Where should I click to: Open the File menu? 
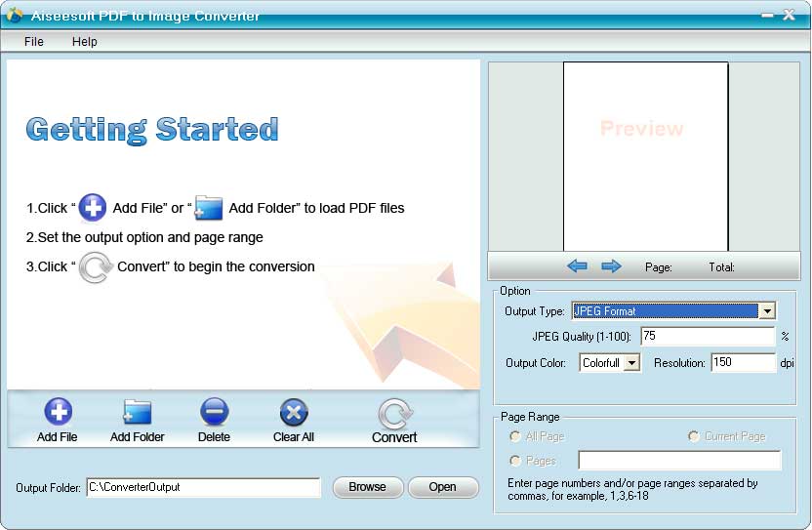point(33,41)
